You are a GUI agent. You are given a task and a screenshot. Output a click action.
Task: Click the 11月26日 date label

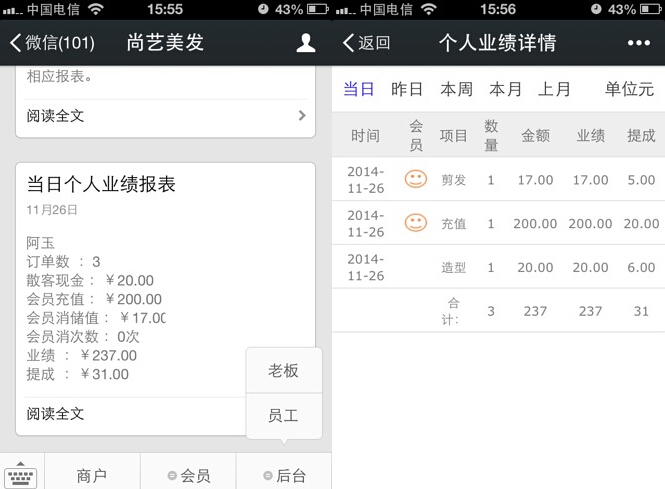pyautogui.click(x=52, y=210)
